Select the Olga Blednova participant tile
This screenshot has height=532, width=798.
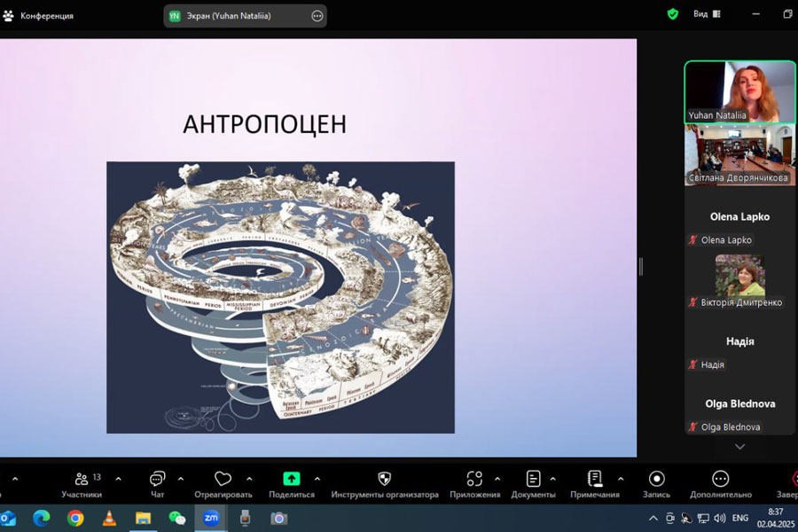(739, 404)
